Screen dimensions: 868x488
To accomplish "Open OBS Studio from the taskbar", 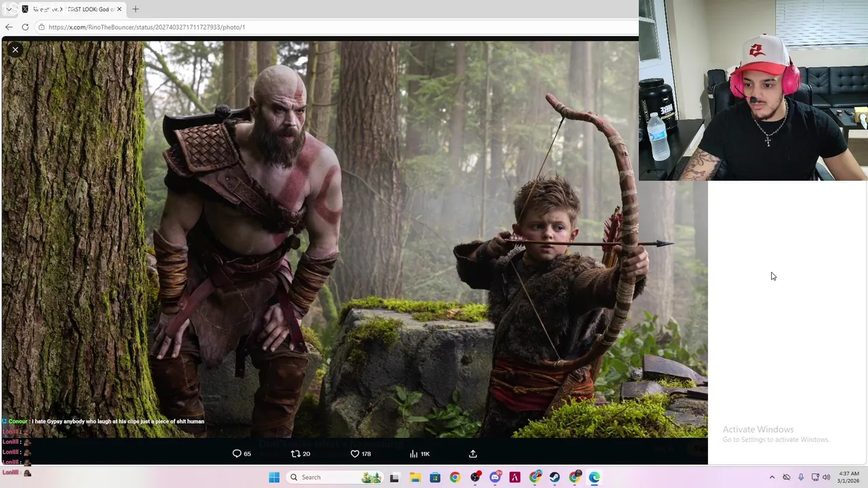I will [475, 477].
